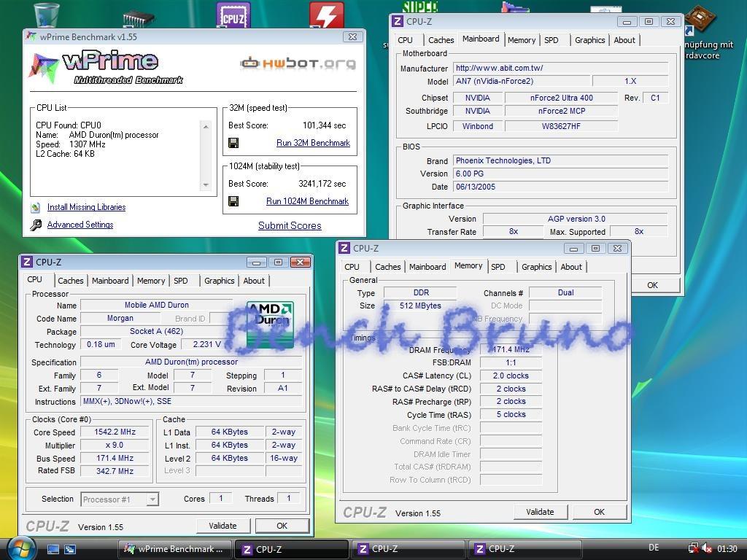Image resolution: width=747 pixels, height=560 pixels.
Task: Click the nForce2 Ultra 400 chipset field
Action: pos(561,98)
